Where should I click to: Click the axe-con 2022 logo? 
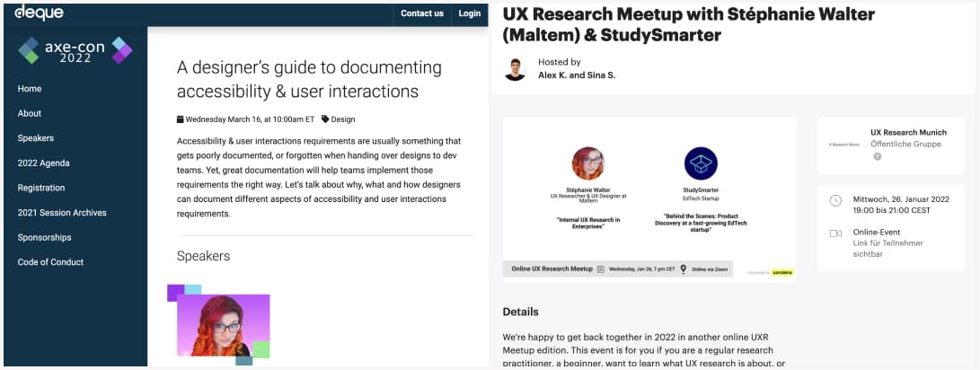coord(75,52)
